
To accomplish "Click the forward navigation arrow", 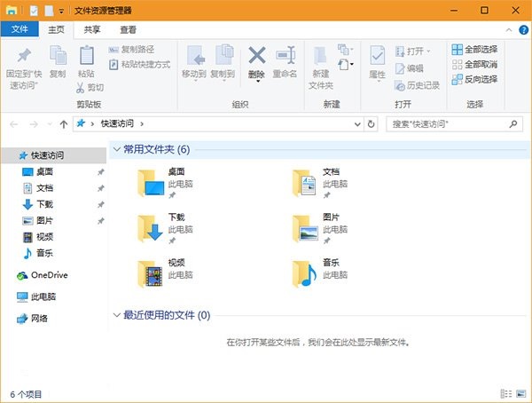I will (x=34, y=124).
